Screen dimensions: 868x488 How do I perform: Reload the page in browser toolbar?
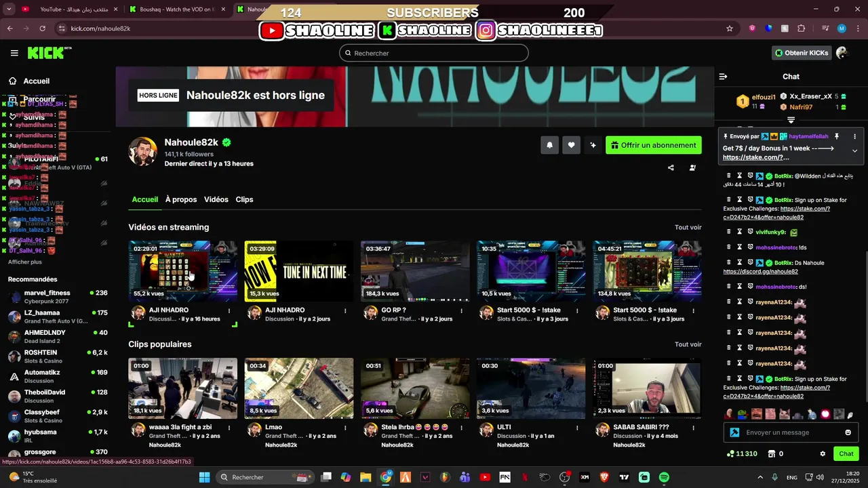43,28
